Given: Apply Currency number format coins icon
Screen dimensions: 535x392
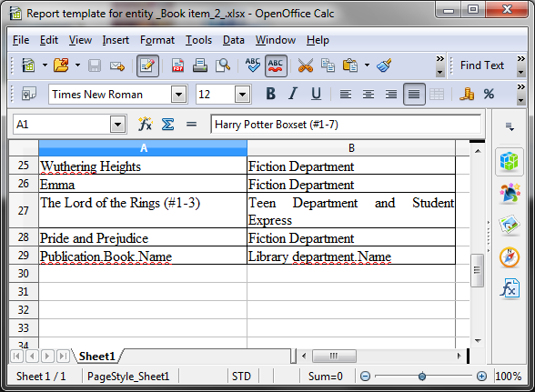Looking at the screenshot, I should (x=467, y=94).
